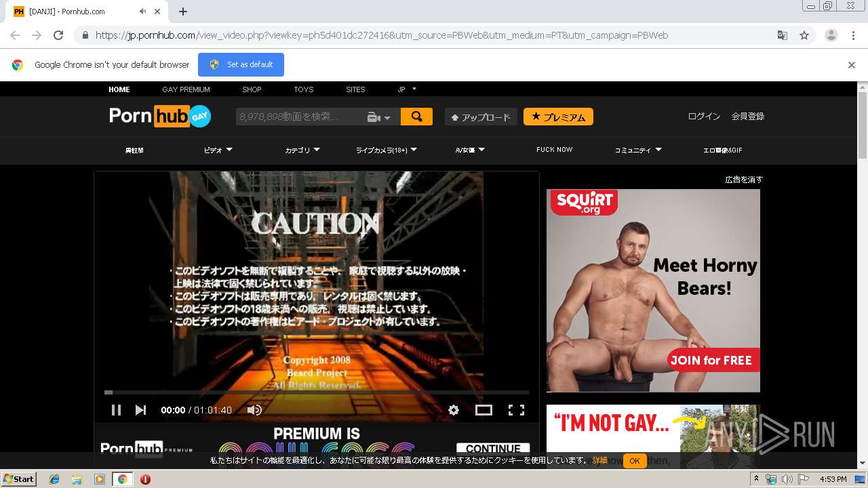Open Google Translate page icon
The height and width of the screenshot is (488, 868).
[783, 35]
